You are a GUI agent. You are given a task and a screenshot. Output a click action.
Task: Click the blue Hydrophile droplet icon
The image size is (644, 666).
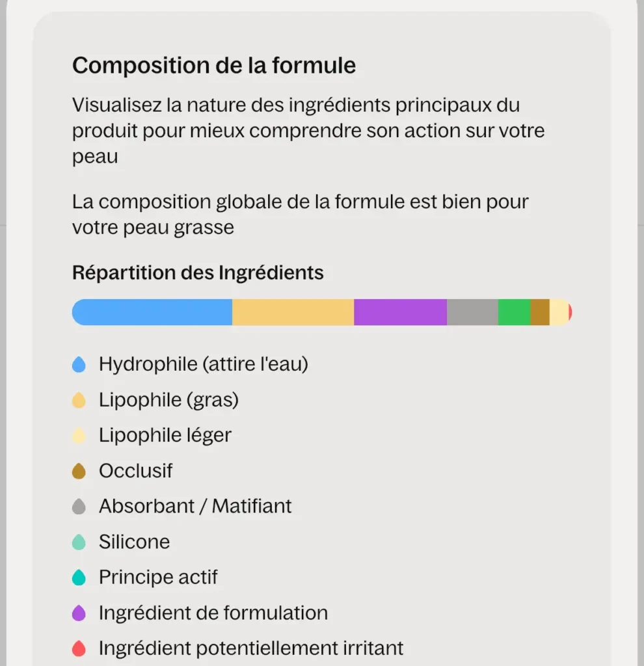pos(79,364)
